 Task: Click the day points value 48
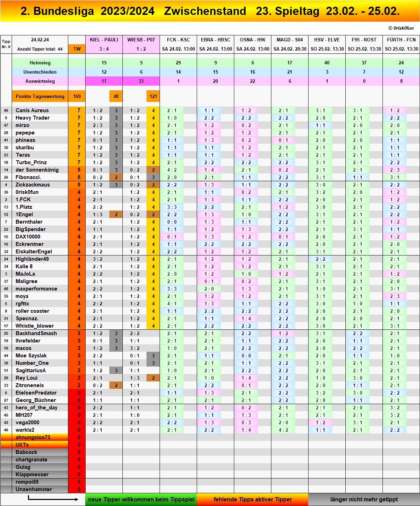click(116, 96)
